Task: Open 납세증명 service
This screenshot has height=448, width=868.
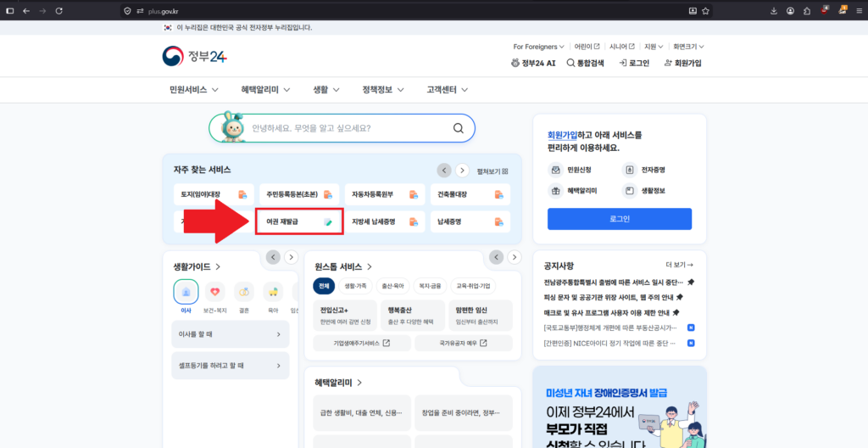Action: click(x=470, y=221)
